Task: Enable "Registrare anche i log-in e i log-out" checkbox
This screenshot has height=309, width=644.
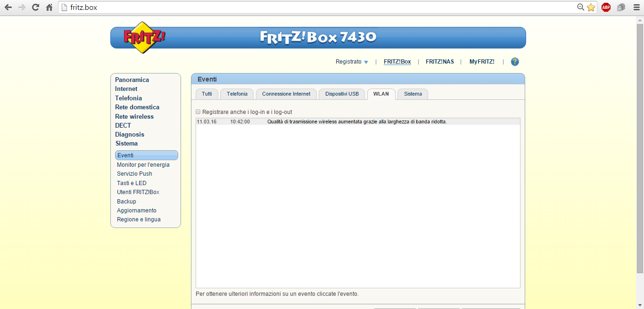Action: 198,112
